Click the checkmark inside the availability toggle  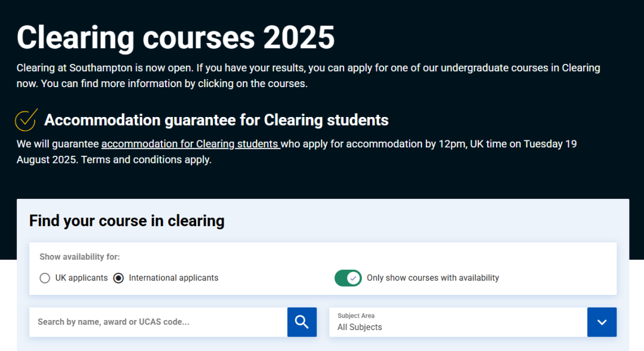pyautogui.click(x=353, y=278)
